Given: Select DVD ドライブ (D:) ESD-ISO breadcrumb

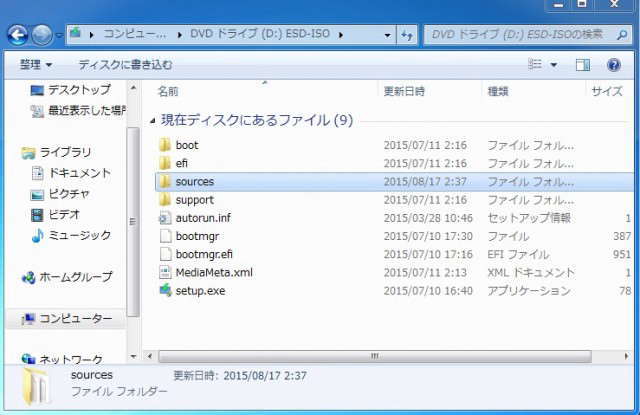Looking at the screenshot, I should (260, 34).
